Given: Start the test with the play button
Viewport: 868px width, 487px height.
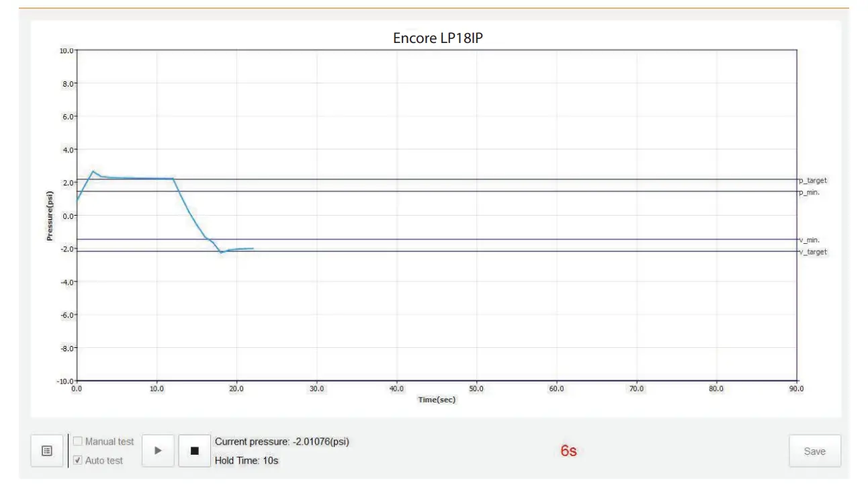Looking at the screenshot, I should click(x=158, y=451).
